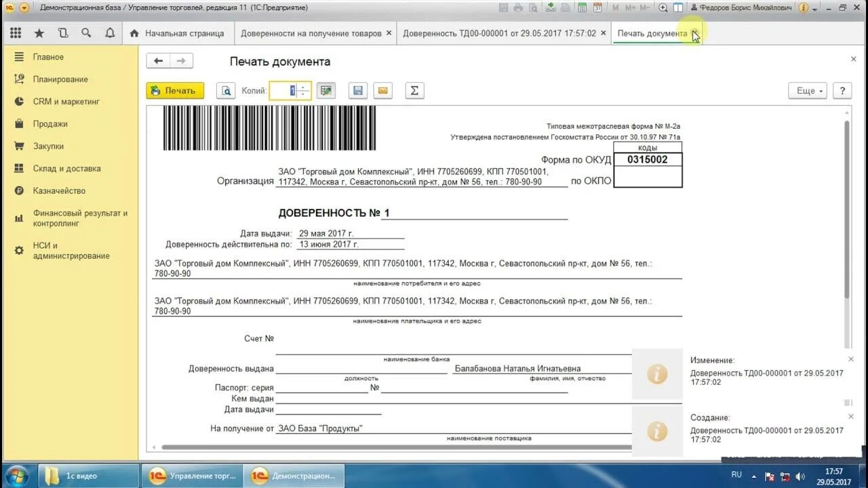The width and height of the screenshot is (868, 488).
Task: Switch to the Начальная страница tab
Action: [x=178, y=33]
